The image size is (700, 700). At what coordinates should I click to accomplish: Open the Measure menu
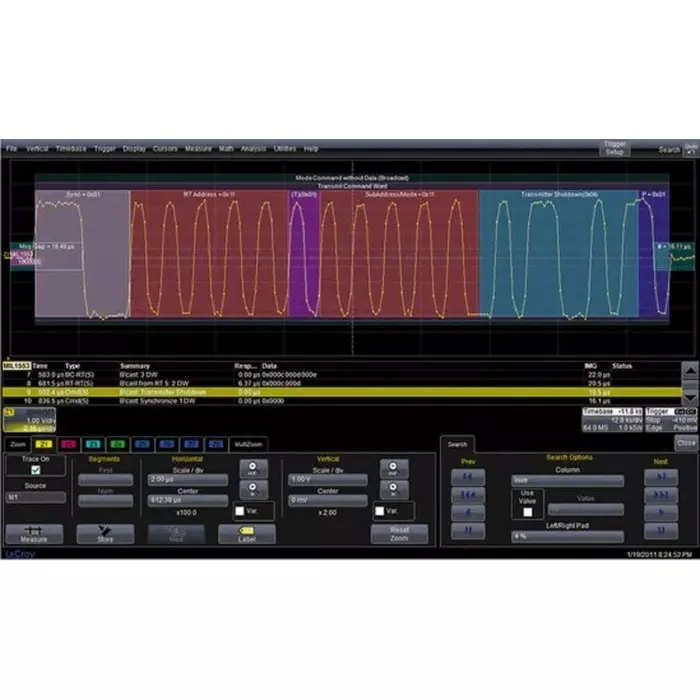(198, 149)
